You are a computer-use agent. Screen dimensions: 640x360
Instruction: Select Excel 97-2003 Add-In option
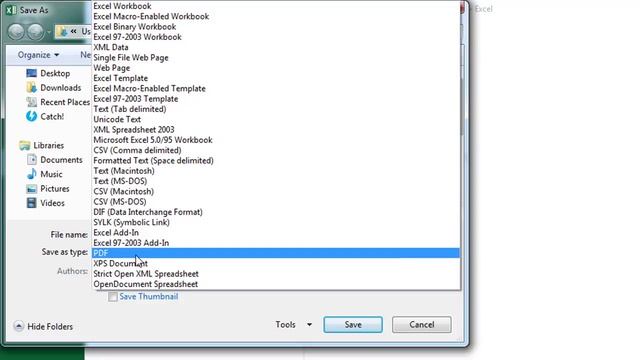(x=276, y=243)
